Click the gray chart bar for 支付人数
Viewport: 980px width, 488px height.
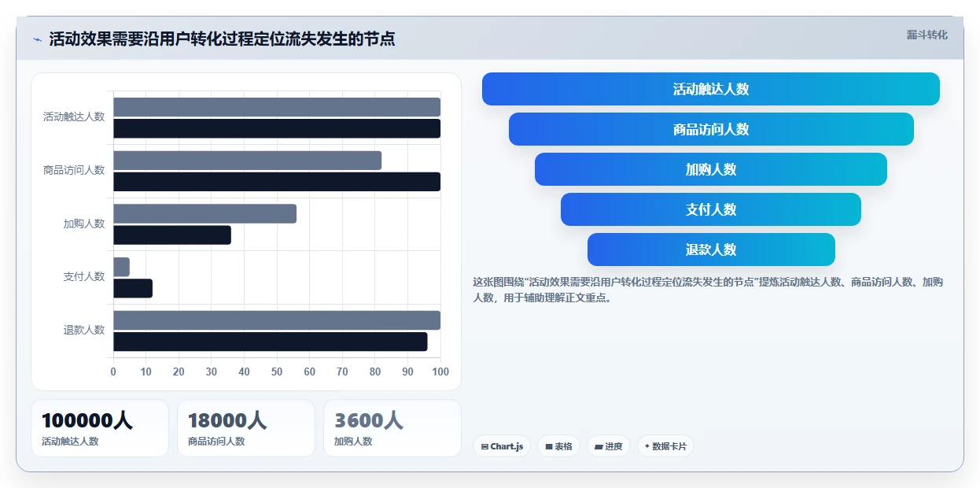point(122,267)
